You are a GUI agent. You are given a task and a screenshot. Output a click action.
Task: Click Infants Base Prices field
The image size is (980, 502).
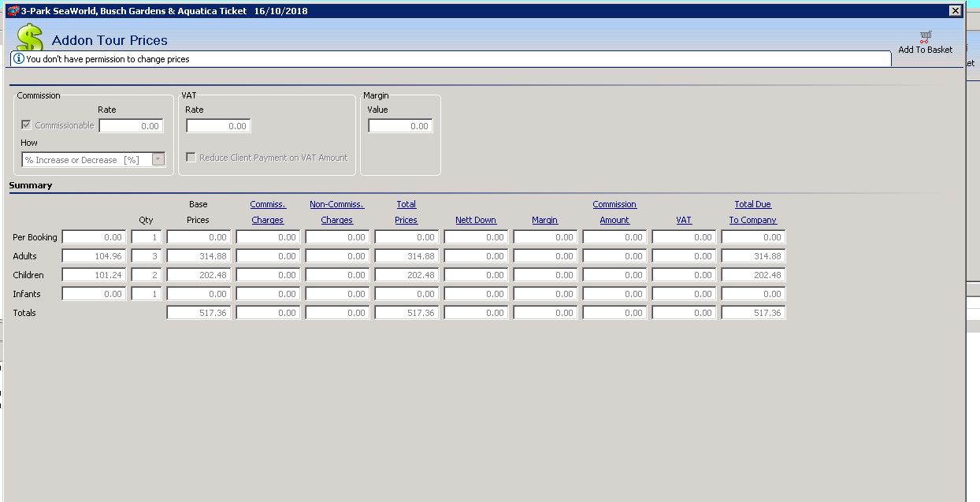199,294
